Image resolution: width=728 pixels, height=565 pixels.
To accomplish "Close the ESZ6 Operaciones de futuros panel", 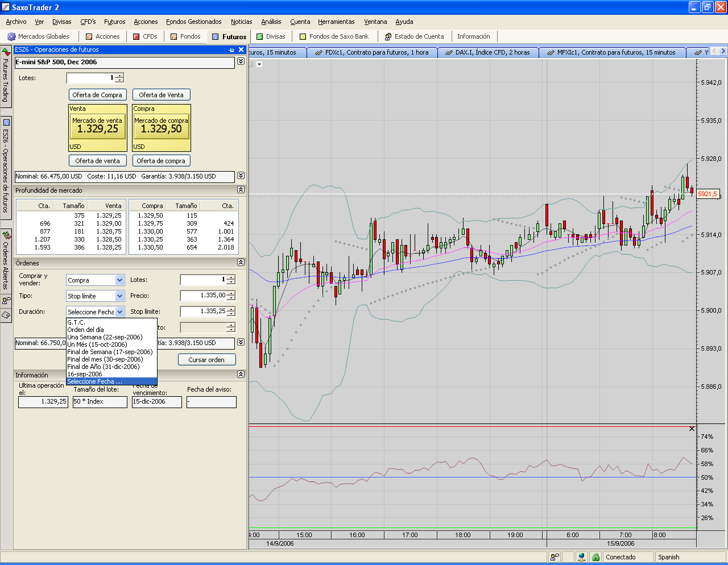I will tap(241, 50).
